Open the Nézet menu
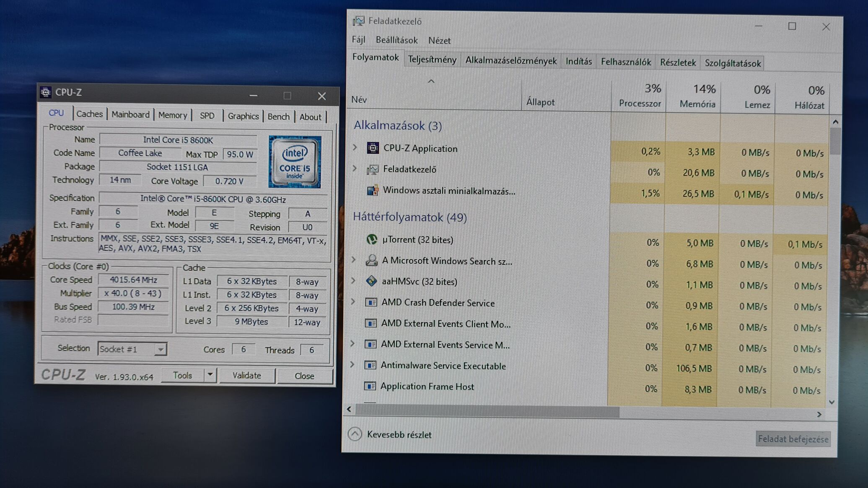Image resolution: width=868 pixels, height=488 pixels. [439, 41]
